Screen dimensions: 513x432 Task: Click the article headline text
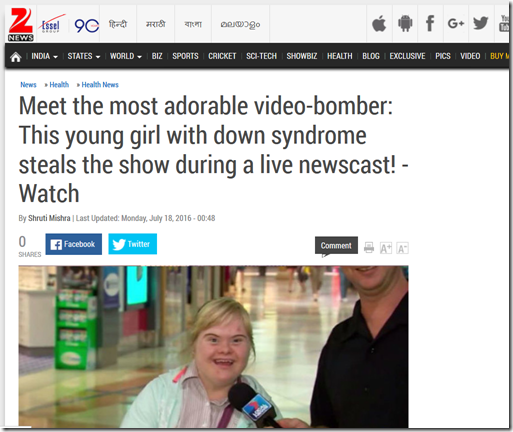click(x=213, y=150)
